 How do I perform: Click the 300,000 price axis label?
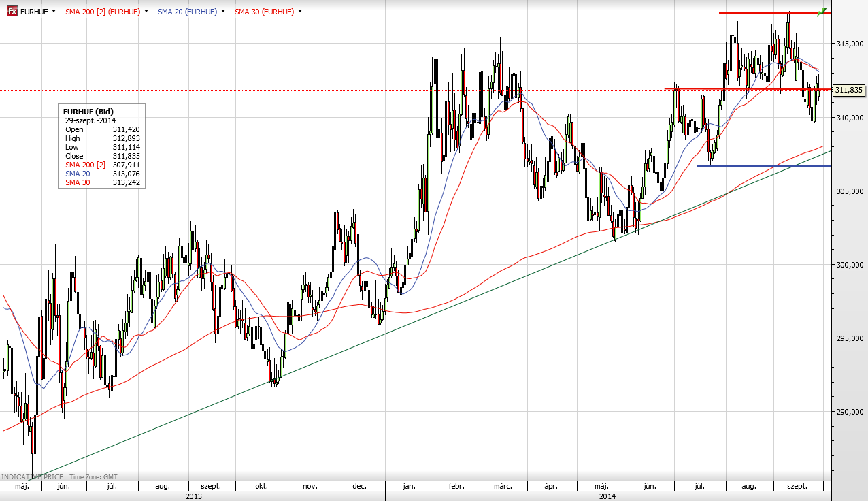coord(850,265)
